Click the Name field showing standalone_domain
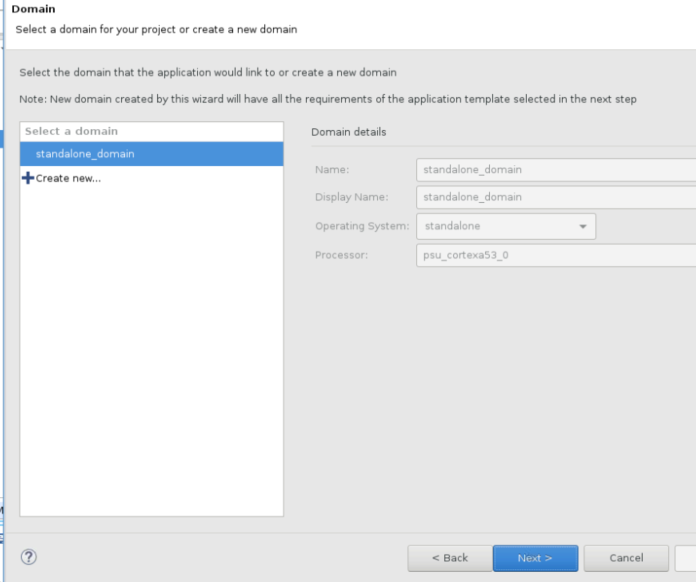Image resolution: width=696 pixels, height=582 pixels. pyautogui.click(x=555, y=170)
